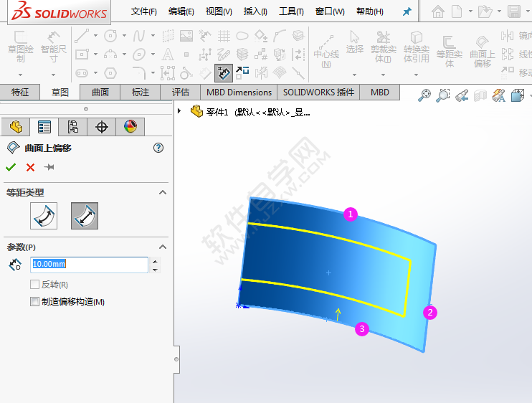The height and width of the screenshot is (403, 532).
Task: Select the Euclidean offset type button
Action: click(x=85, y=216)
